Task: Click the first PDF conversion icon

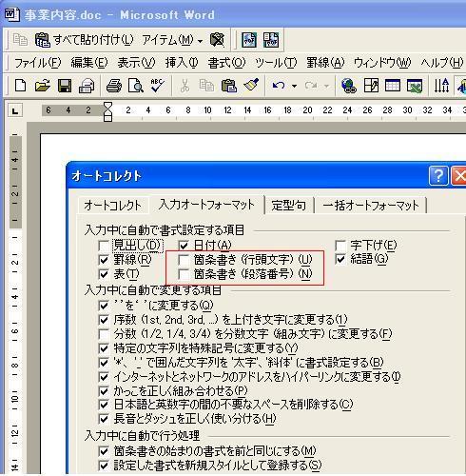Action: pos(249,40)
